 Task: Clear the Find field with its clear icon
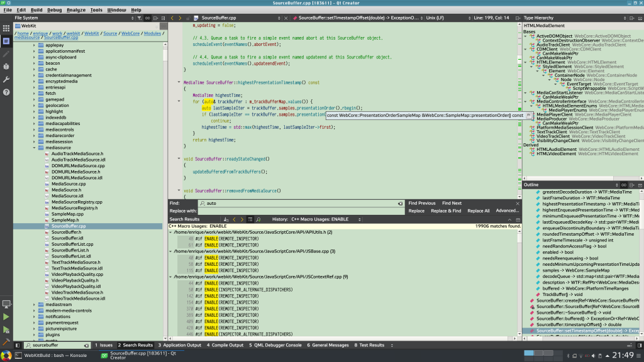click(x=400, y=203)
